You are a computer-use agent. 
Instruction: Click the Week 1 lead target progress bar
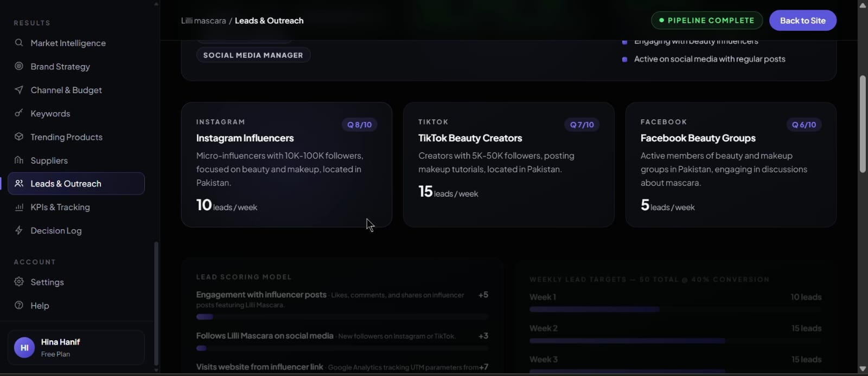point(675,309)
